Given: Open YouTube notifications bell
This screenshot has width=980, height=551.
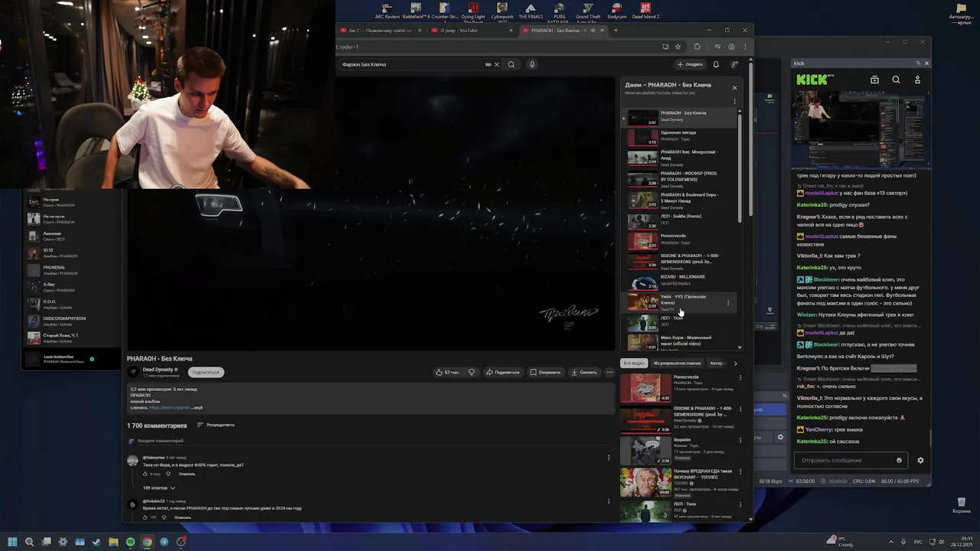Looking at the screenshot, I should [x=716, y=64].
